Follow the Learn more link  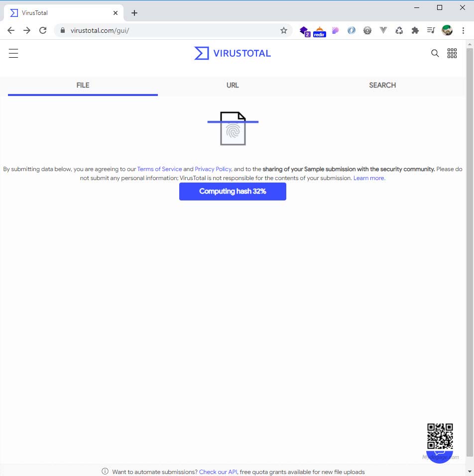[x=369, y=178]
